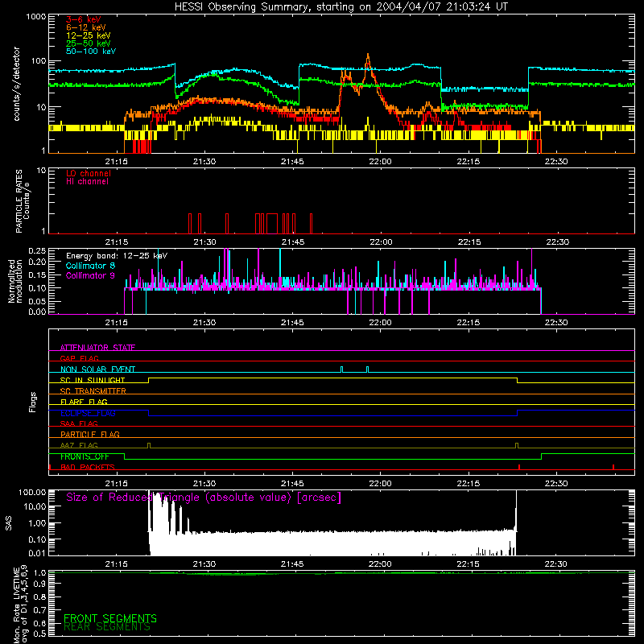Click the SAS axis label
644x644 pixels.
pyautogui.click(x=9, y=523)
